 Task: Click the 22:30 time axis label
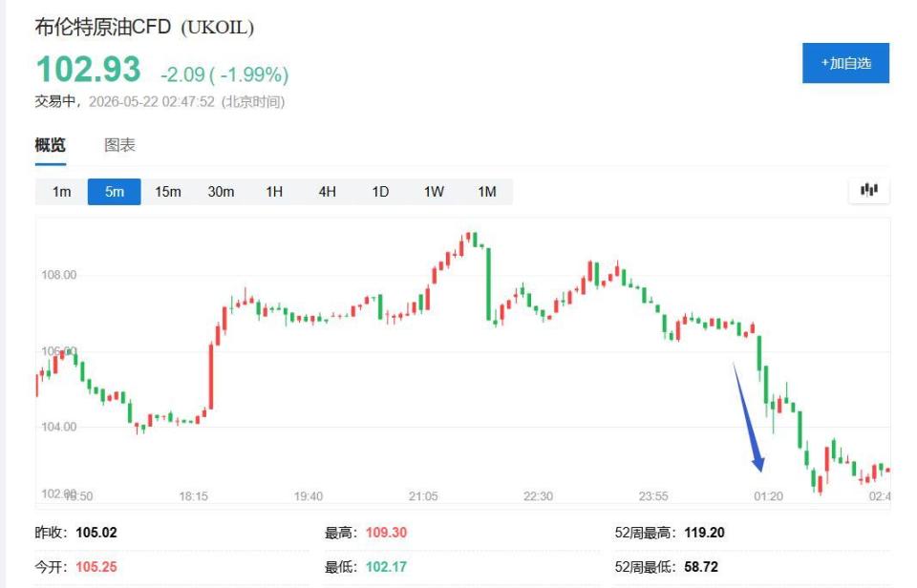(538, 496)
